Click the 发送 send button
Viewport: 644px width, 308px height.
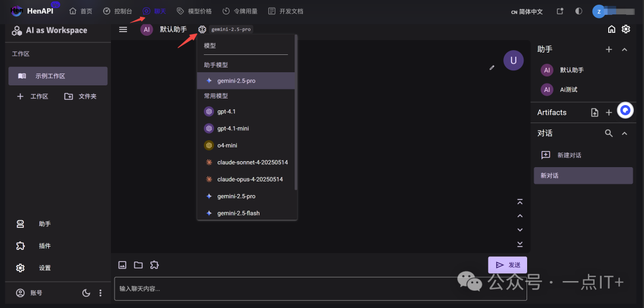click(507, 265)
